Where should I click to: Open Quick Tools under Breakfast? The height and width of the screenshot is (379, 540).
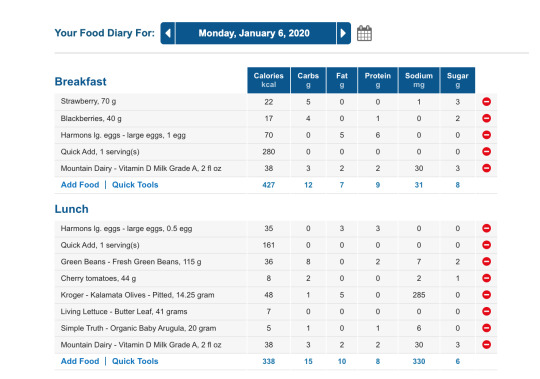tap(135, 185)
